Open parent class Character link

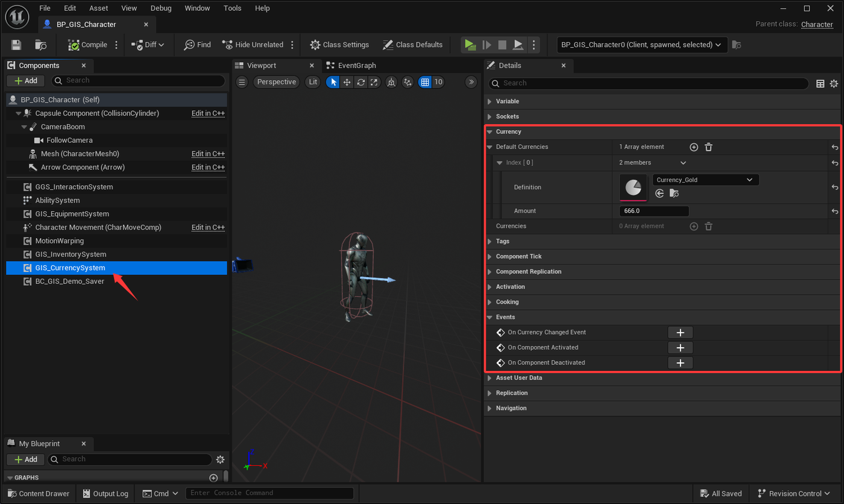tap(817, 25)
